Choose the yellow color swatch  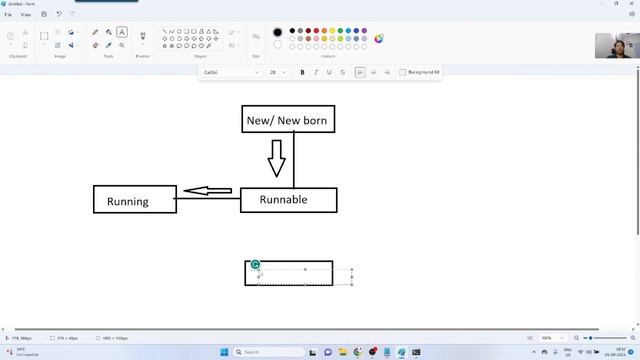pos(332,31)
